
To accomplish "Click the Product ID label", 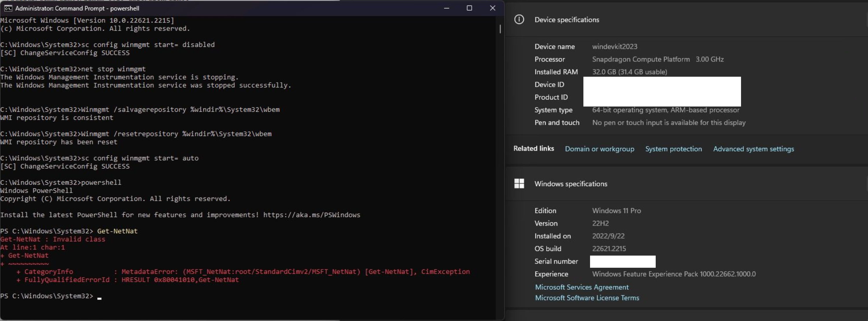I will [x=551, y=97].
